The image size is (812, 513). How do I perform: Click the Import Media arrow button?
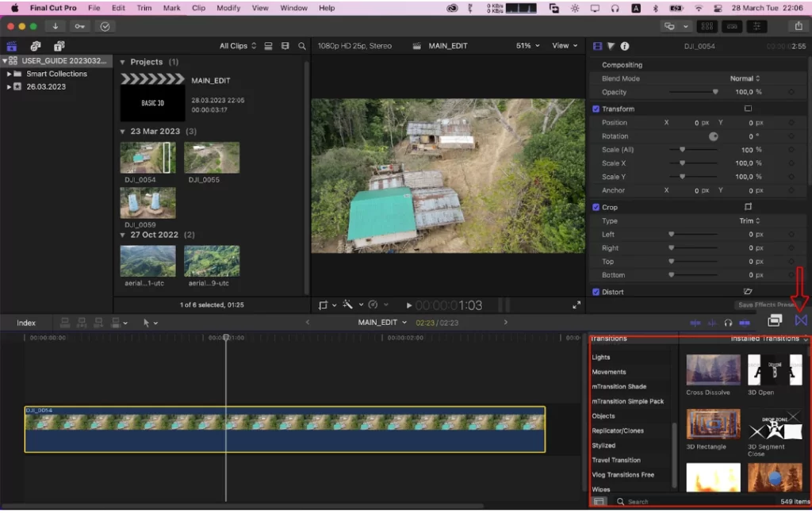coord(55,26)
